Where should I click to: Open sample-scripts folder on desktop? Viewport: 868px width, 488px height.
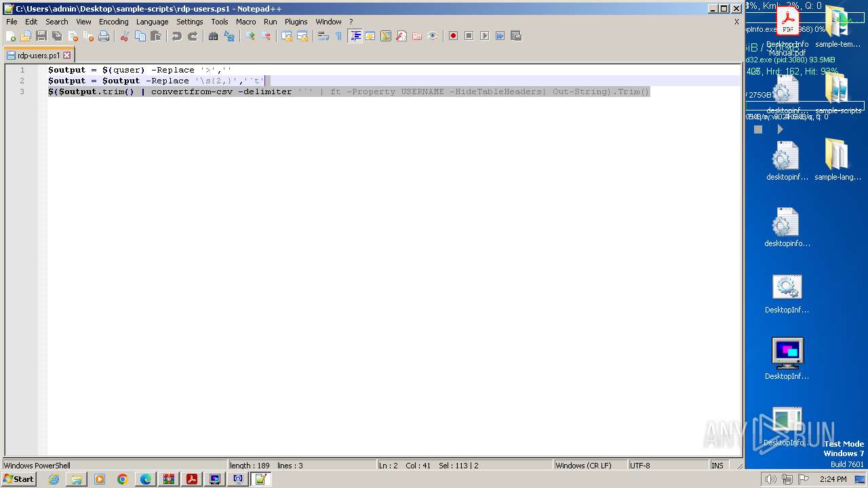point(837,93)
